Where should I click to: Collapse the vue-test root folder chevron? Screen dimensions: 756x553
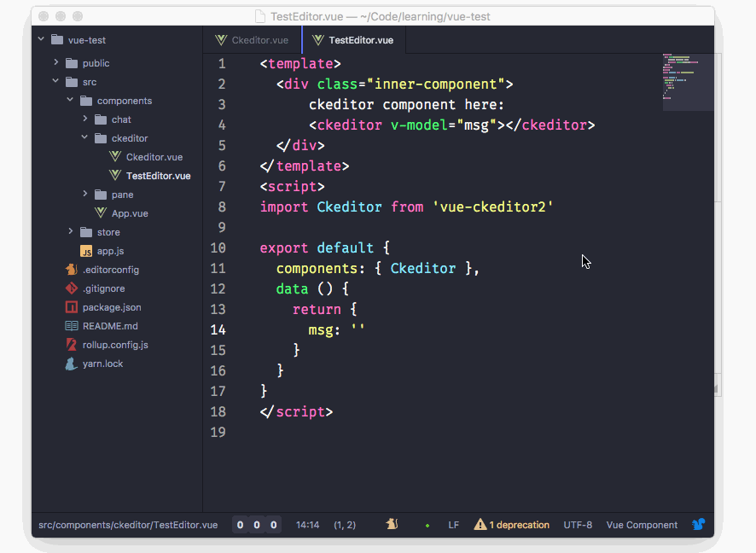tap(41, 39)
